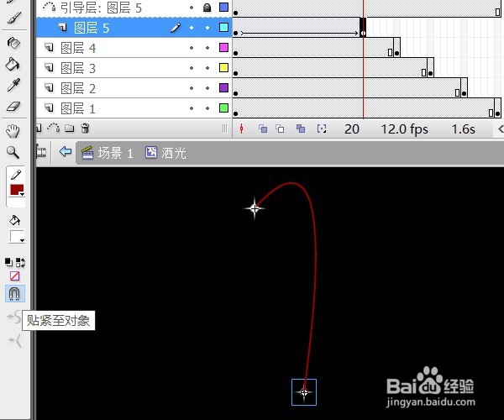Toggle lock dot of 图层 4
Screen dimensions: 504x420
point(207,48)
